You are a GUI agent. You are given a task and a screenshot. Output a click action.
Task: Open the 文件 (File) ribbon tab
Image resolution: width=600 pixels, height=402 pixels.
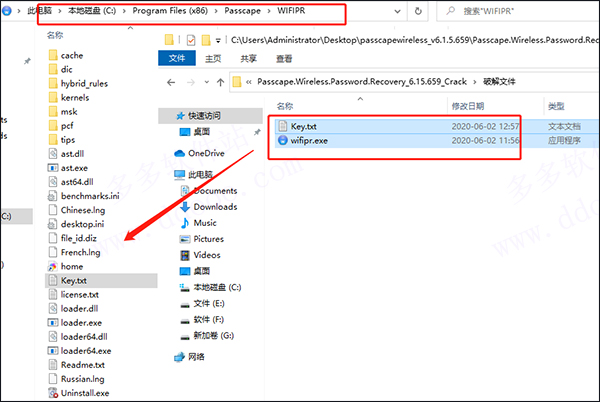(177, 58)
